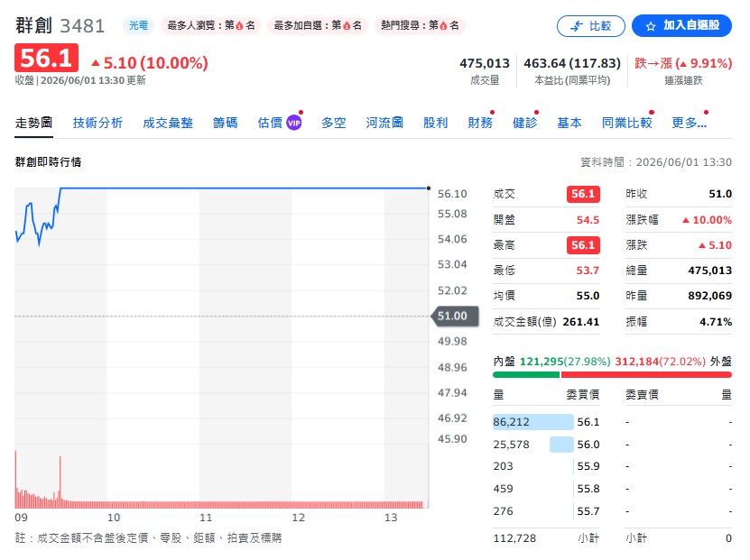This screenshot has height=560, width=750.
Task: Click the 資料時間 2026/06/01 13:30 text
Action: pos(656,162)
